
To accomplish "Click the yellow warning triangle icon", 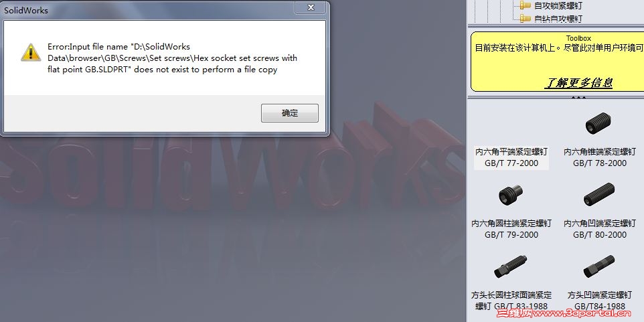I will click(x=31, y=52).
